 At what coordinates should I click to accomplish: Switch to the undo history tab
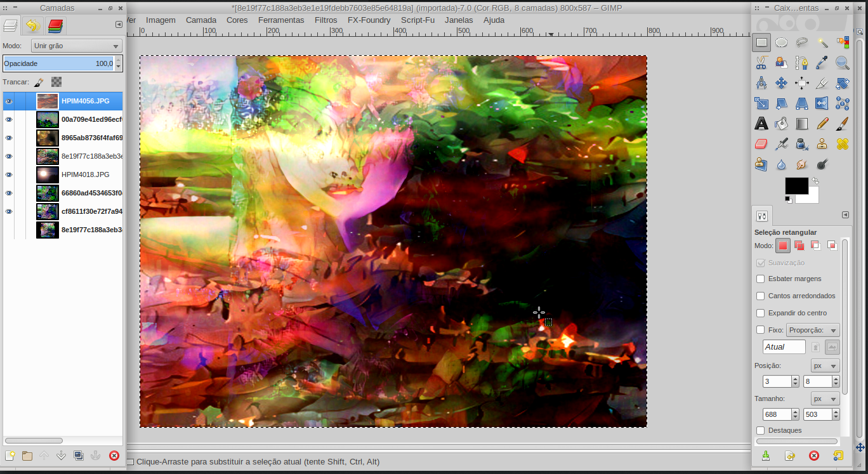(32, 26)
